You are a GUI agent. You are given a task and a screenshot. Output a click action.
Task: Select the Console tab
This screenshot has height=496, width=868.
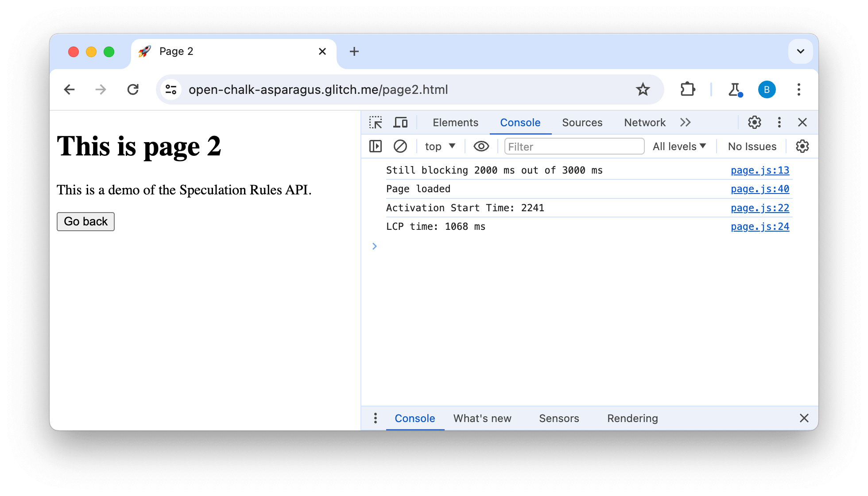click(519, 122)
